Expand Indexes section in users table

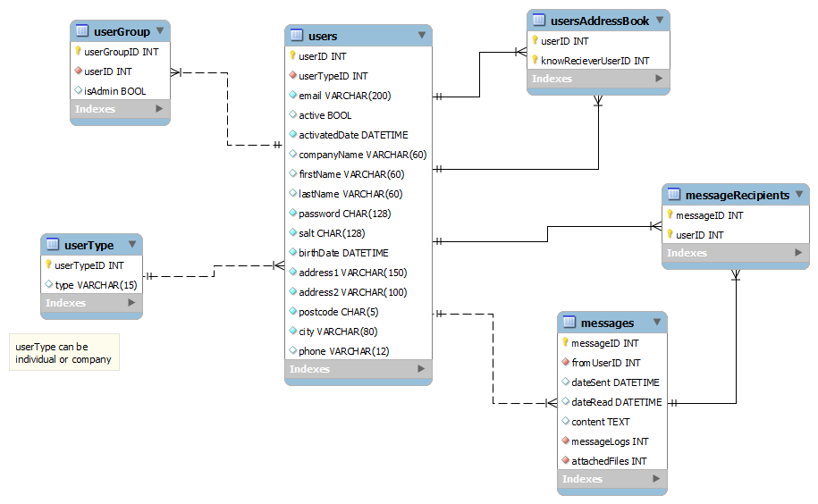click(421, 369)
